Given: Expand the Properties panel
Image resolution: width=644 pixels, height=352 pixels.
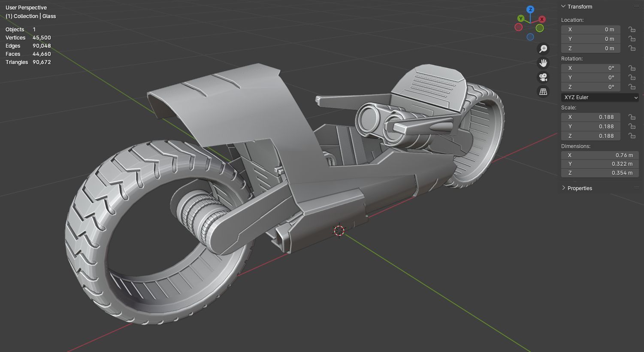Looking at the screenshot, I should (x=563, y=188).
